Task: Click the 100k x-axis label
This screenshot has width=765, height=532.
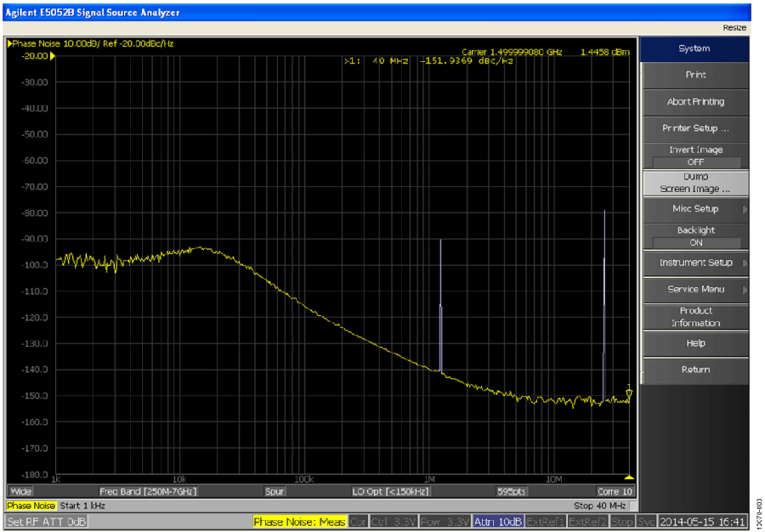Action: (x=304, y=479)
